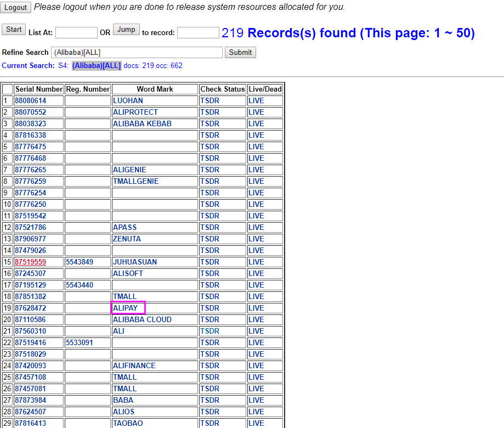Open serial number 87518029

(31, 354)
